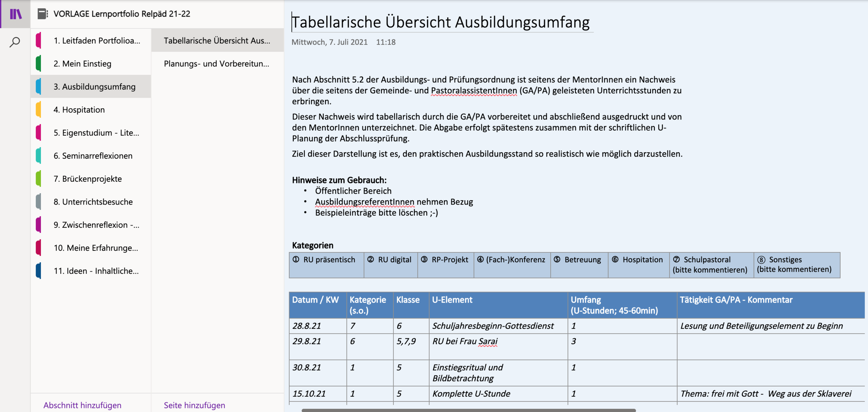The image size is (868, 412).
Task: Select section 7. Brückenprojekte
Action: point(88,179)
